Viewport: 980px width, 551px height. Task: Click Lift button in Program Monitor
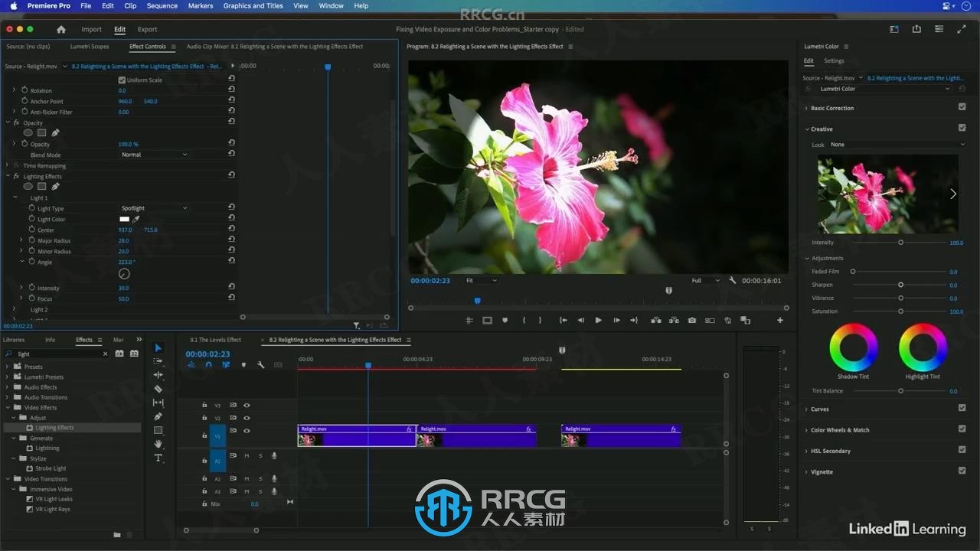click(656, 321)
